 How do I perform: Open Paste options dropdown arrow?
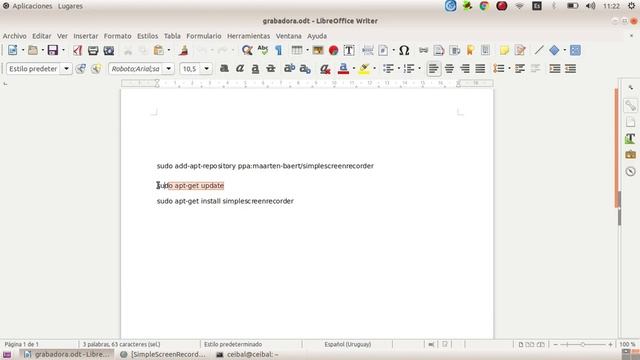point(169,50)
